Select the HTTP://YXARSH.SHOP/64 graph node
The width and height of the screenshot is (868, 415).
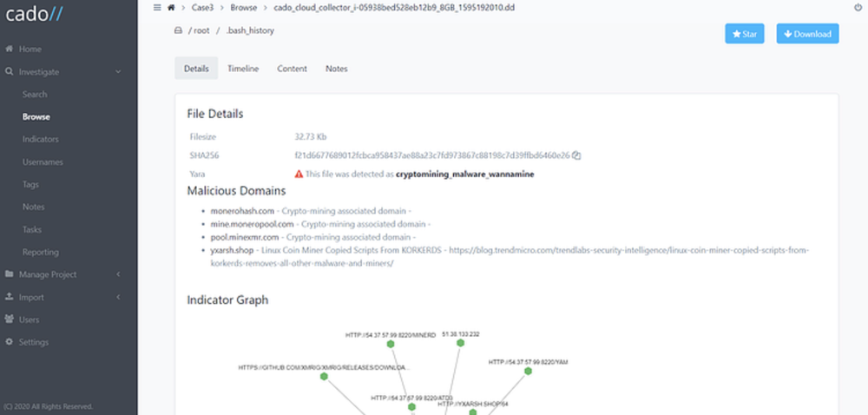pyautogui.click(x=472, y=412)
